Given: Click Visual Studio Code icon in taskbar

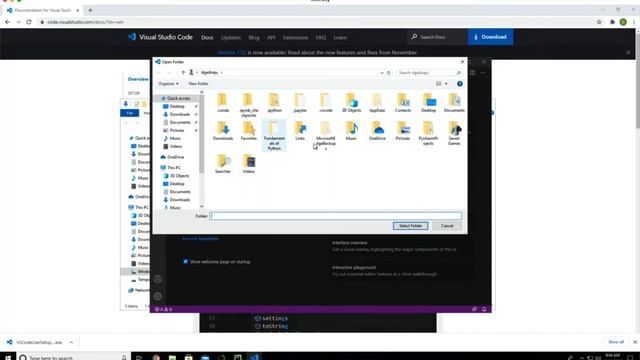Looking at the screenshot, I should click(x=254, y=357).
